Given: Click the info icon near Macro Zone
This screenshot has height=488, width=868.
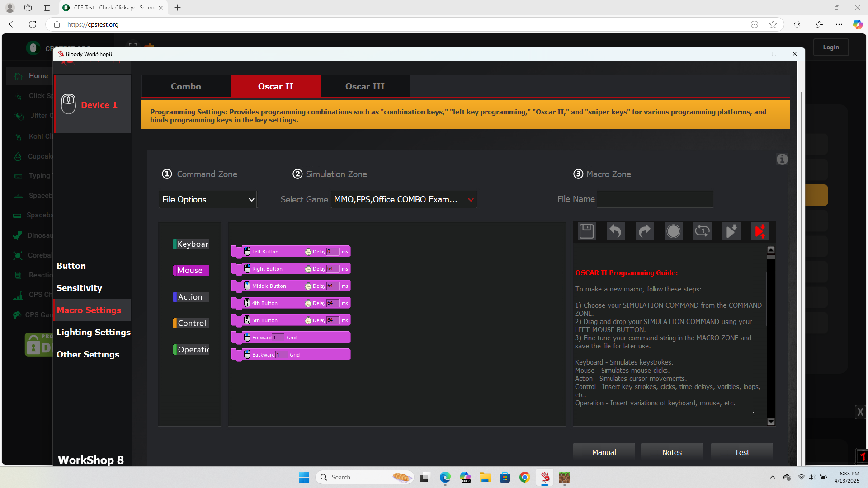Looking at the screenshot, I should tap(782, 159).
